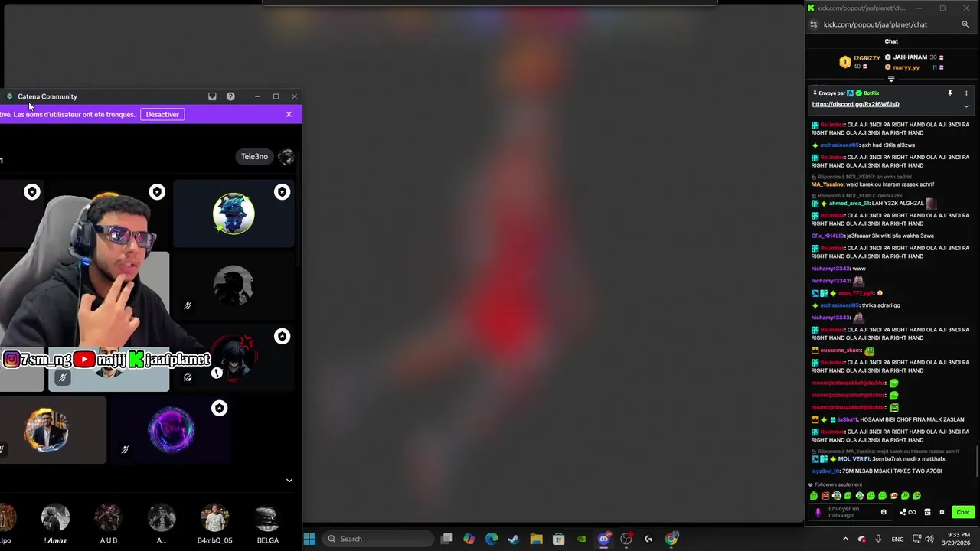Select the purple swirl avatar tile
980x551 pixels.
[x=171, y=429]
